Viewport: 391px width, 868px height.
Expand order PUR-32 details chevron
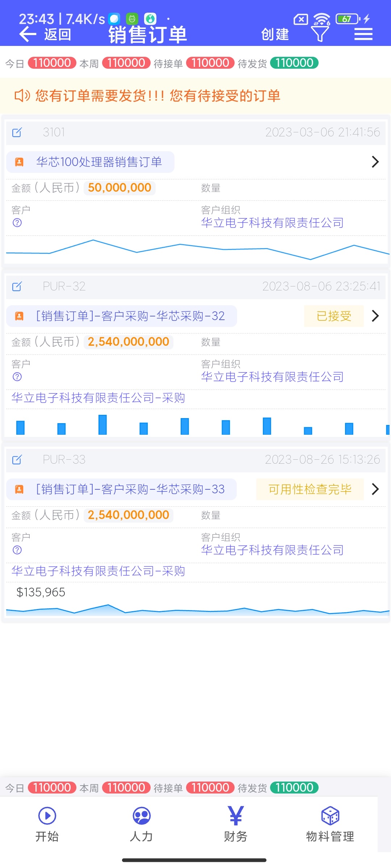tap(375, 316)
